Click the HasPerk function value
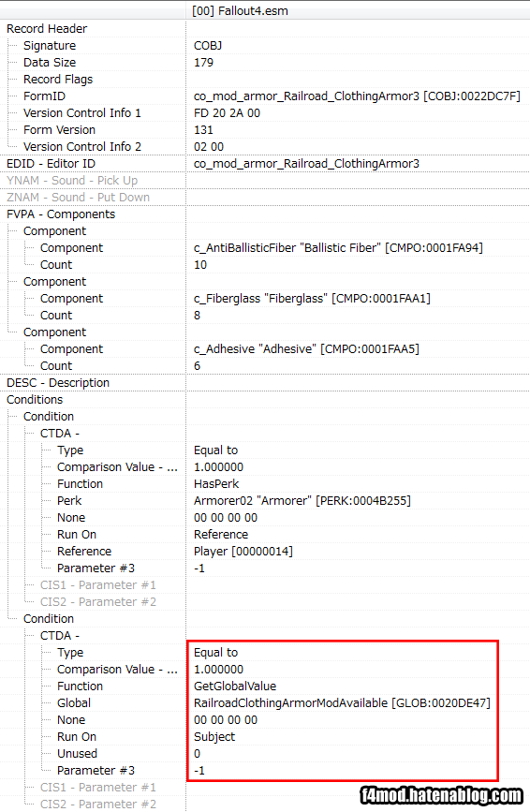Image resolution: width=530 pixels, height=812 pixels. pyautogui.click(x=216, y=483)
